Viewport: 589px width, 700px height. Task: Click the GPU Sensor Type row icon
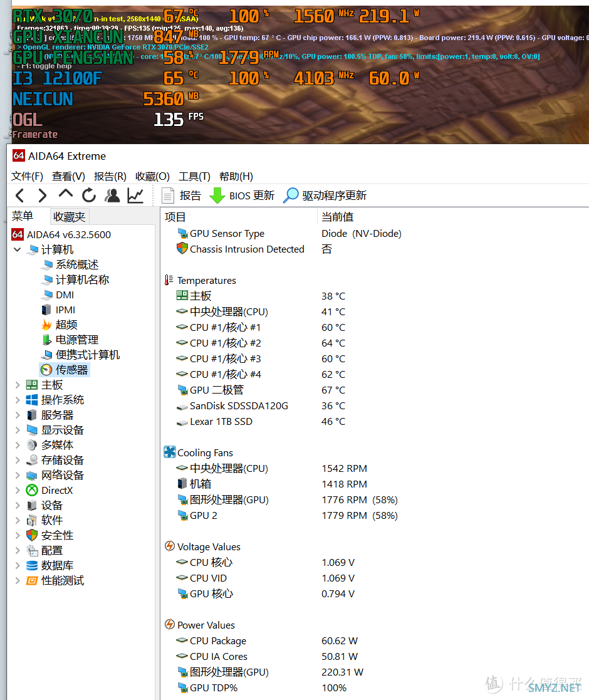point(182,233)
